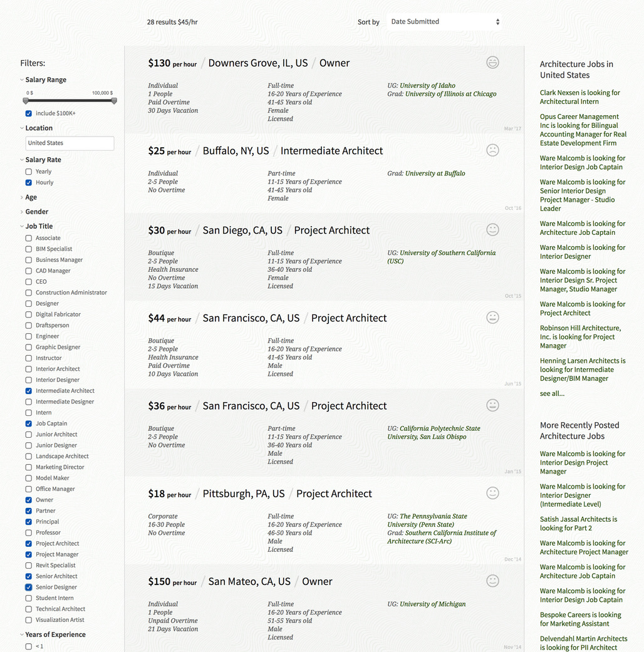The width and height of the screenshot is (644, 652).
Task: Uncheck the include $100K+ checkbox
Action: pyautogui.click(x=29, y=113)
